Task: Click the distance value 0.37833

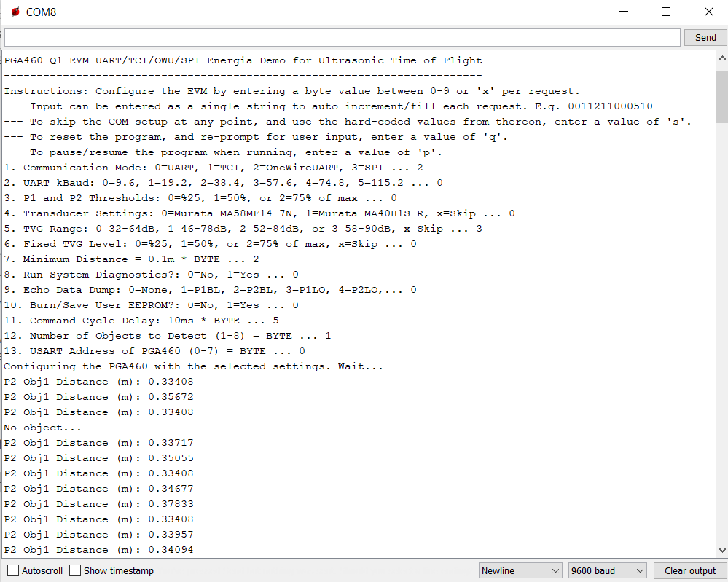Action: [x=171, y=503]
